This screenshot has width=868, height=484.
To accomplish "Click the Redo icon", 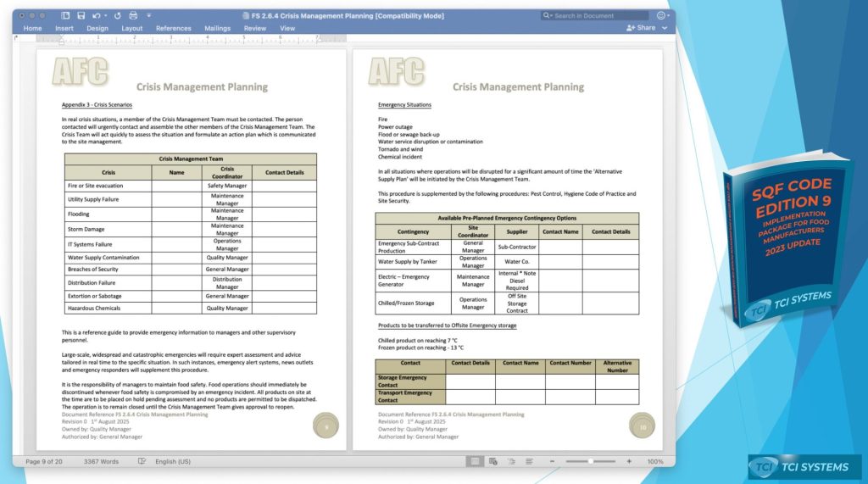I will tap(116, 15).
